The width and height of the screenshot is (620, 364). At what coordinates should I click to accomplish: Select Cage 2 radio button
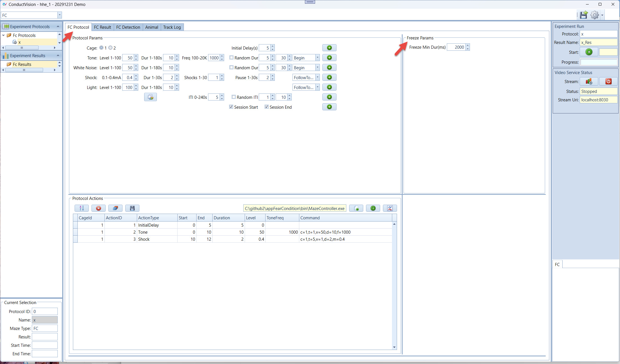(110, 48)
